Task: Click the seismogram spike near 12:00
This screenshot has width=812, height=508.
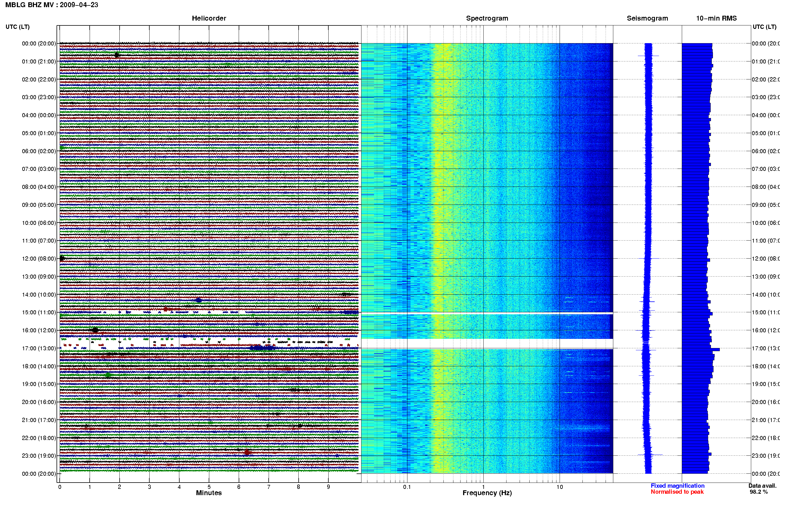Action: (x=648, y=258)
